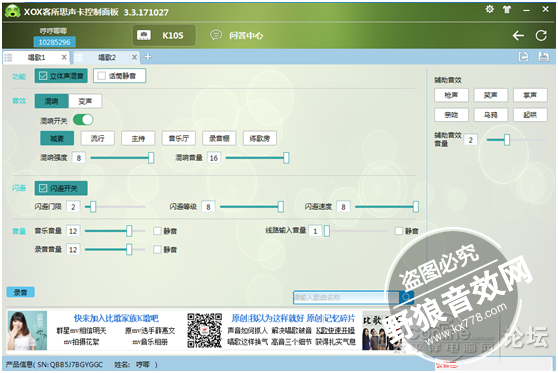Screen dimensions: 558x373
Task: Open link 高音三个细节
Action: point(291,342)
